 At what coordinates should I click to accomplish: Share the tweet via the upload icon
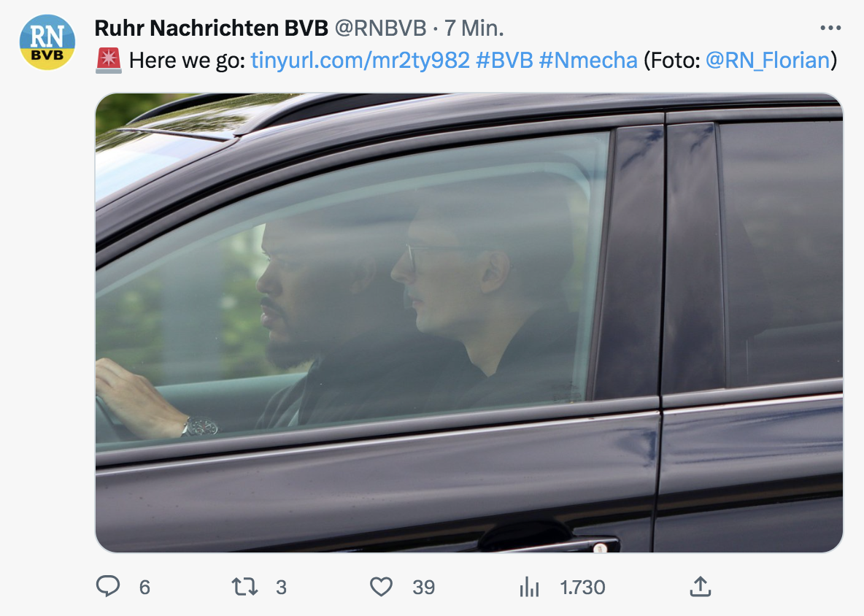701,586
